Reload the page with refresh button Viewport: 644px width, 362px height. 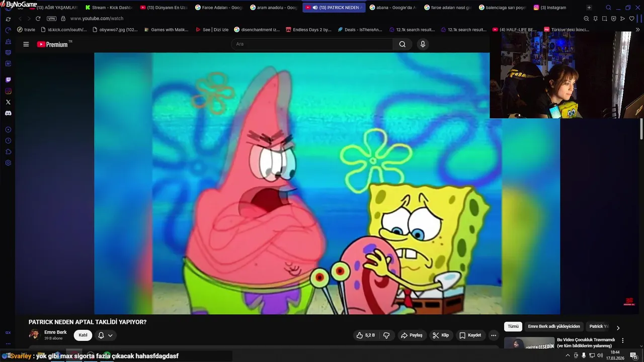click(x=38, y=19)
